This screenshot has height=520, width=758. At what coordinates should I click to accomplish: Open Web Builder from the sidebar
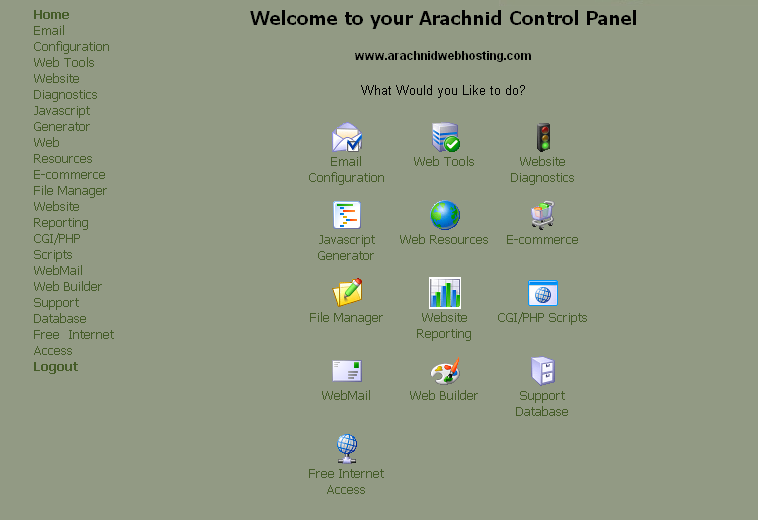coord(68,287)
